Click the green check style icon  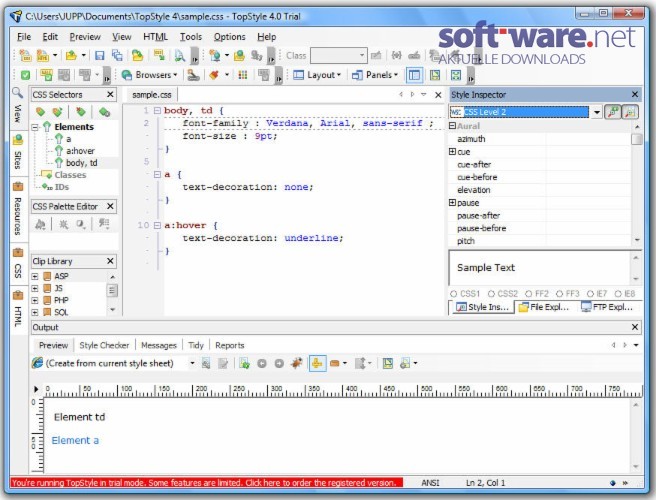tap(26, 75)
